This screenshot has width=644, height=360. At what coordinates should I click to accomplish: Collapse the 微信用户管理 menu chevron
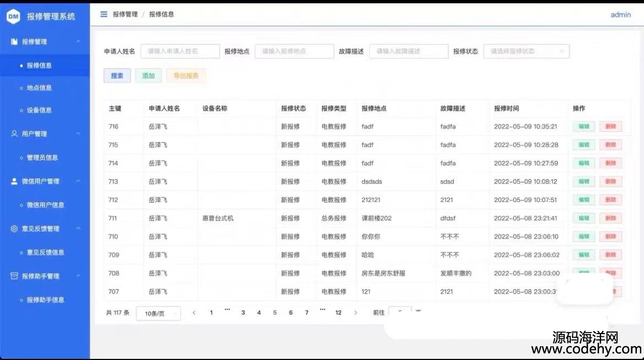(78, 181)
